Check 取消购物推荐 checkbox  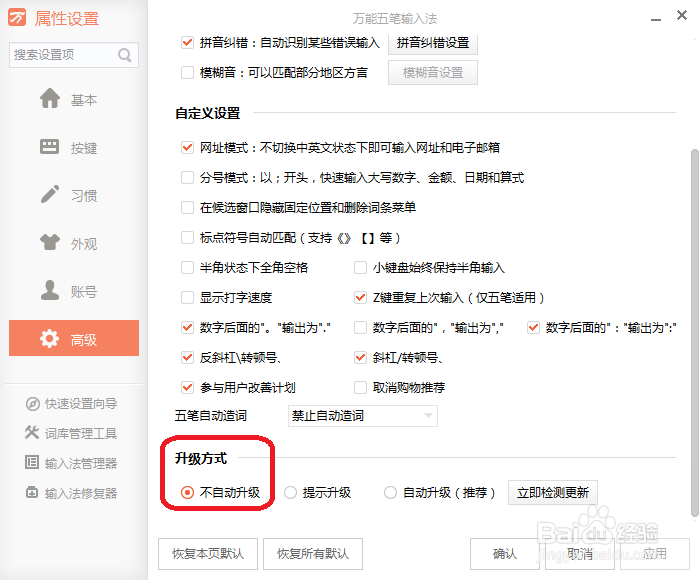coord(360,387)
